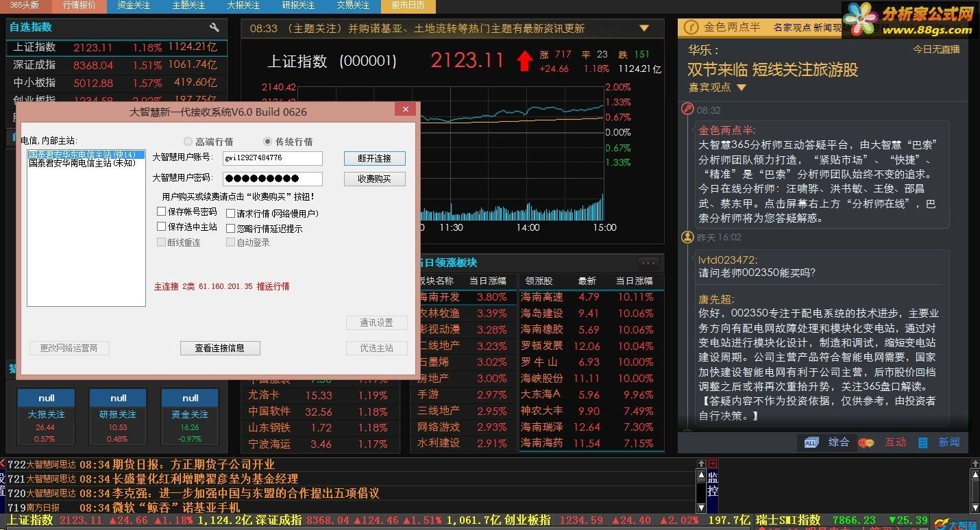Image resolution: width=980 pixels, height=530 pixels.
Task: Click the 优选主站 button
Action: [x=377, y=348]
